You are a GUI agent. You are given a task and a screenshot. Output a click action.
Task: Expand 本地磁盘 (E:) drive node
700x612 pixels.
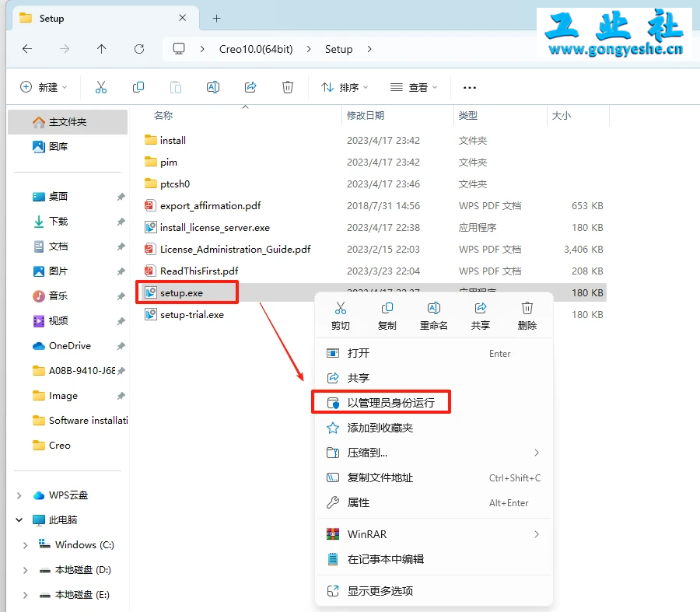26,595
